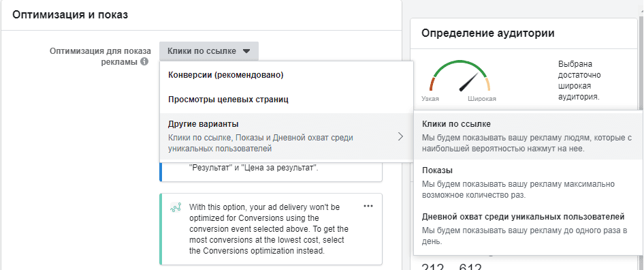The width and height of the screenshot is (644, 270).
Task: Open the 'Клики по ссылке' optimization dropdown
Action: [208, 51]
